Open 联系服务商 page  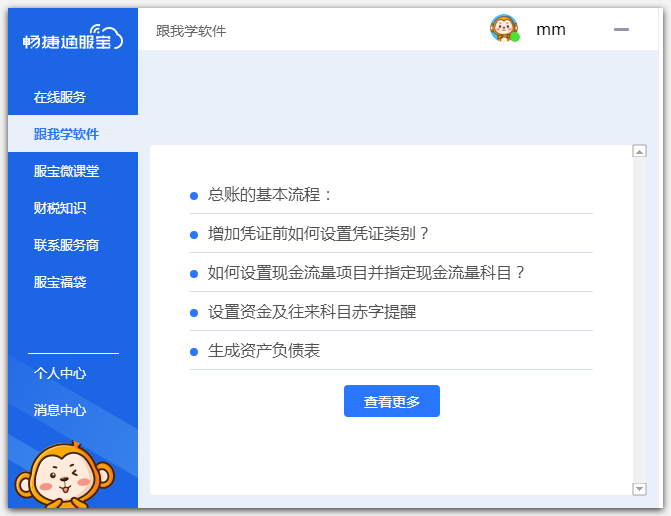(73, 245)
